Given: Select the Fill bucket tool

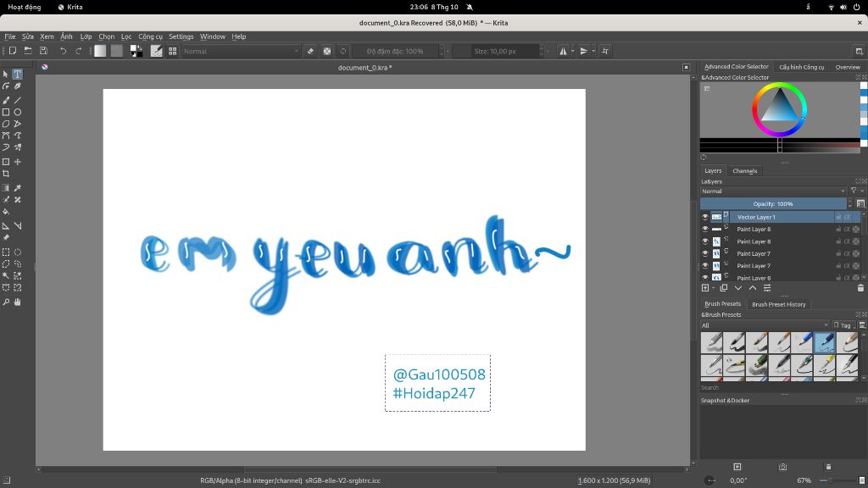Looking at the screenshot, I should (6, 212).
